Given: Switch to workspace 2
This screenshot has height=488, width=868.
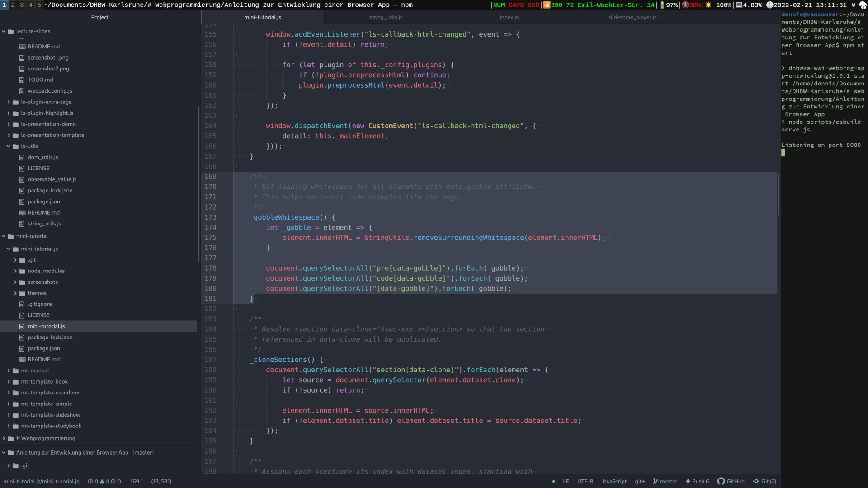Looking at the screenshot, I should pyautogui.click(x=13, y=5).
